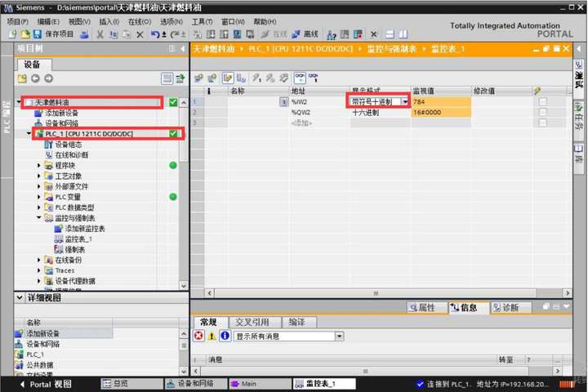Click the enable peripheral outputs icon
This screenshot has width=588, height=392.
(x=284, y=78)
